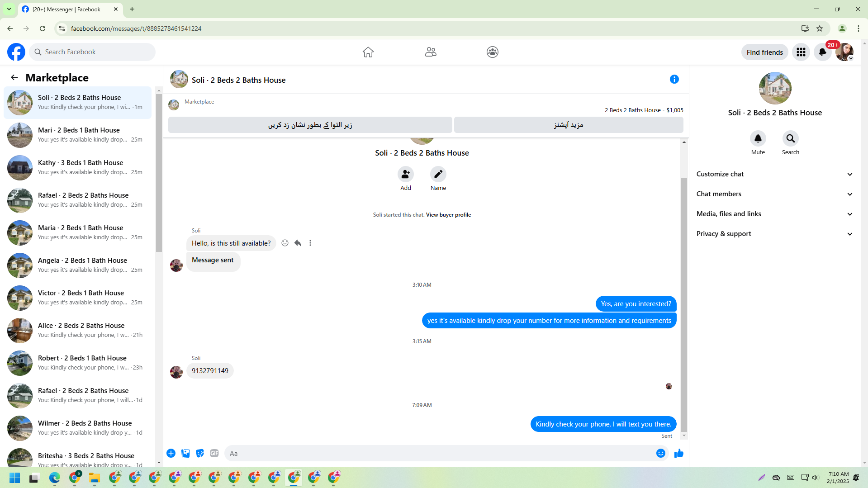Select the Messenger | Facebook browser tab

70,9
